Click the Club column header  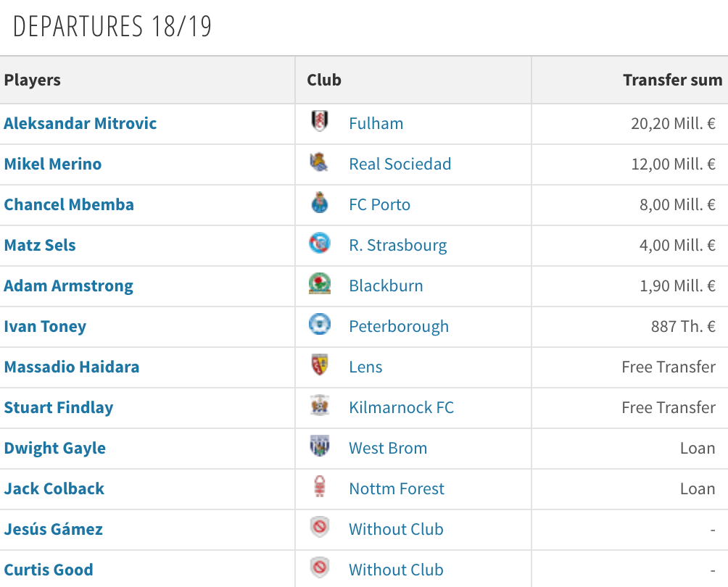tap(324, 80)
